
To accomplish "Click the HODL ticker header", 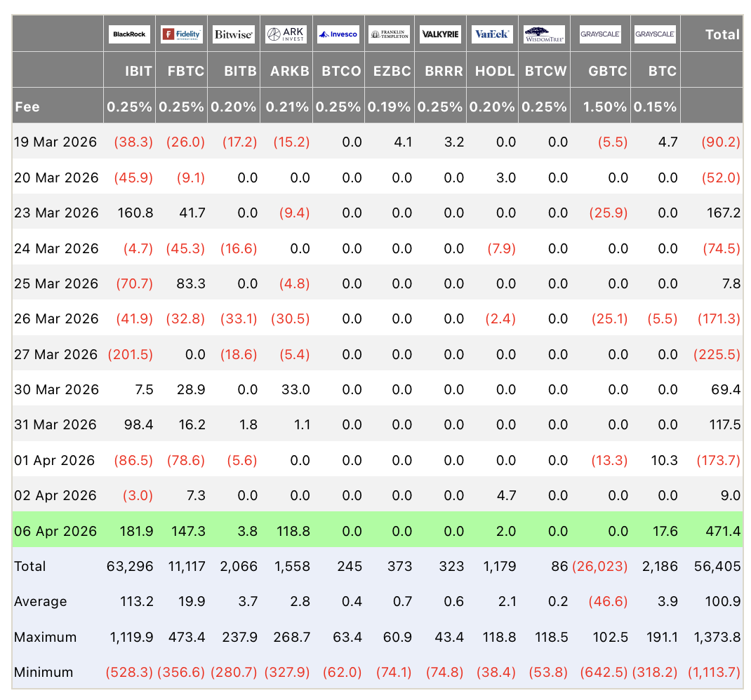I will (495, 71).
